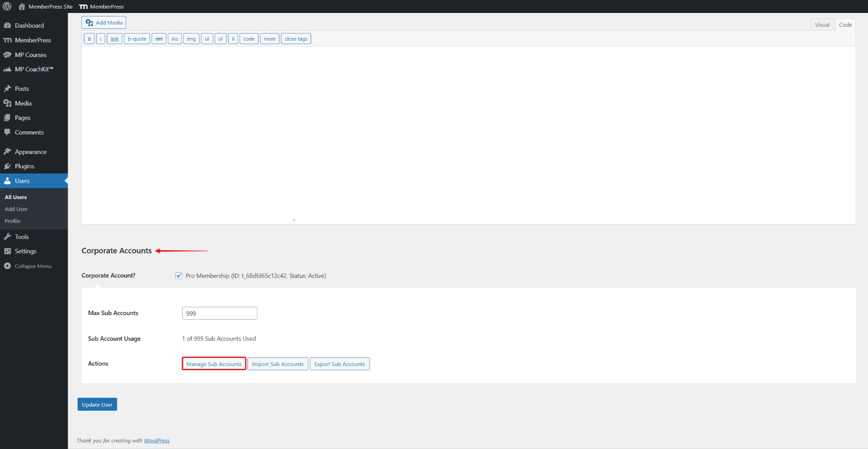Open MemberPress admin bar menu
Screen dimensions: 868x449
click(102, 6)
